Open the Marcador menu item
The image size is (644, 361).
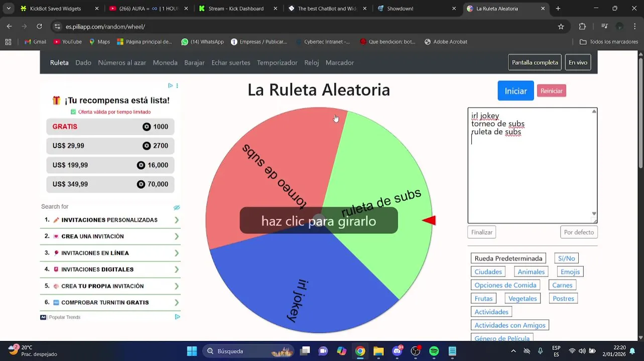click(340, 63)
